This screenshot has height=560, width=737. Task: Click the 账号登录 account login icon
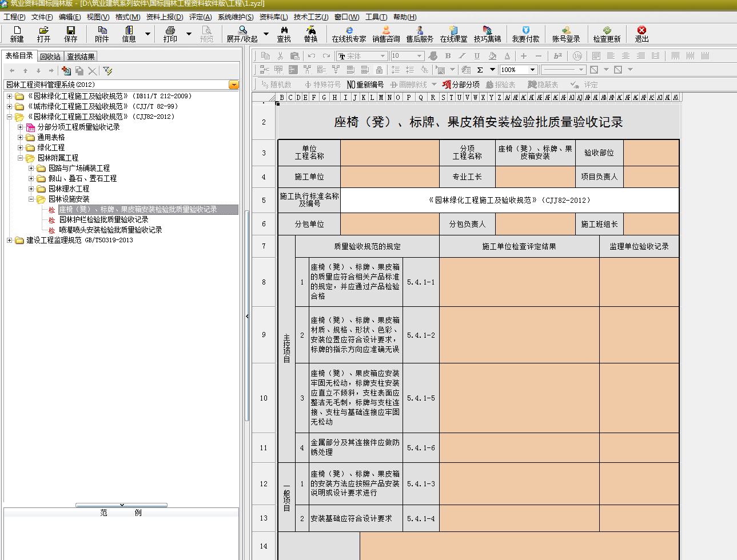[x=566, y=34]
